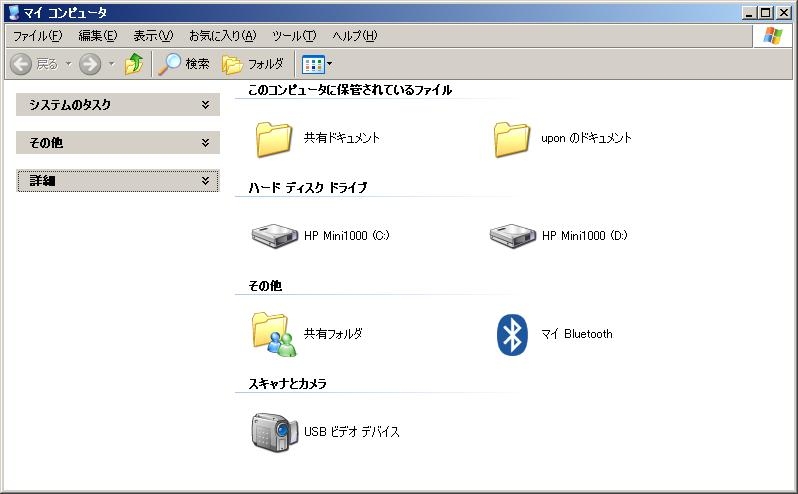Click the このコンピュータに保管されているファイル group header
This screenshot has width=798, height=494.
point(350,90)
